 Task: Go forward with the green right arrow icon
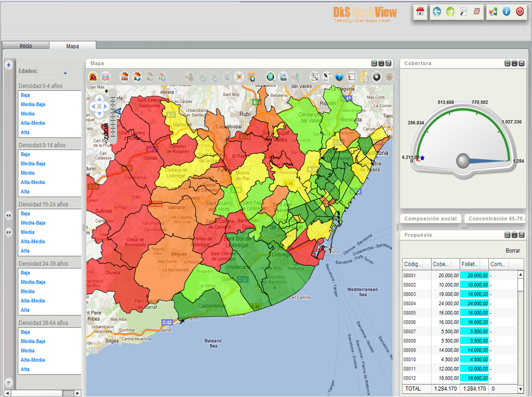450,12
